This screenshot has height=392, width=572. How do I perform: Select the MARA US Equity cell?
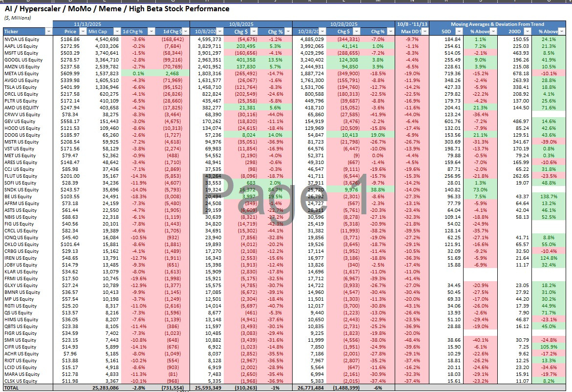tap(28, 374)
